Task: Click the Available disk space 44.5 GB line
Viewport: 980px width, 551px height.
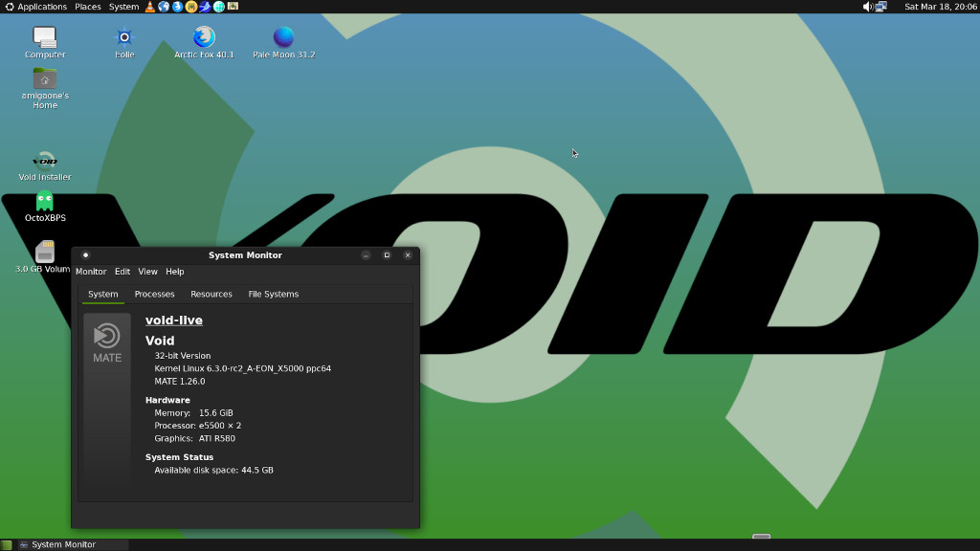Action: click(213, 471)
